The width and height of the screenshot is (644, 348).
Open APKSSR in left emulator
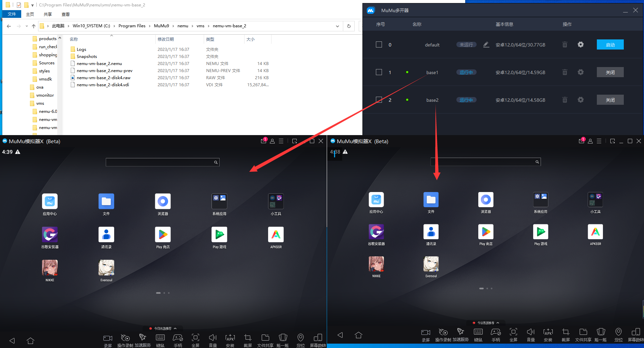276,234
